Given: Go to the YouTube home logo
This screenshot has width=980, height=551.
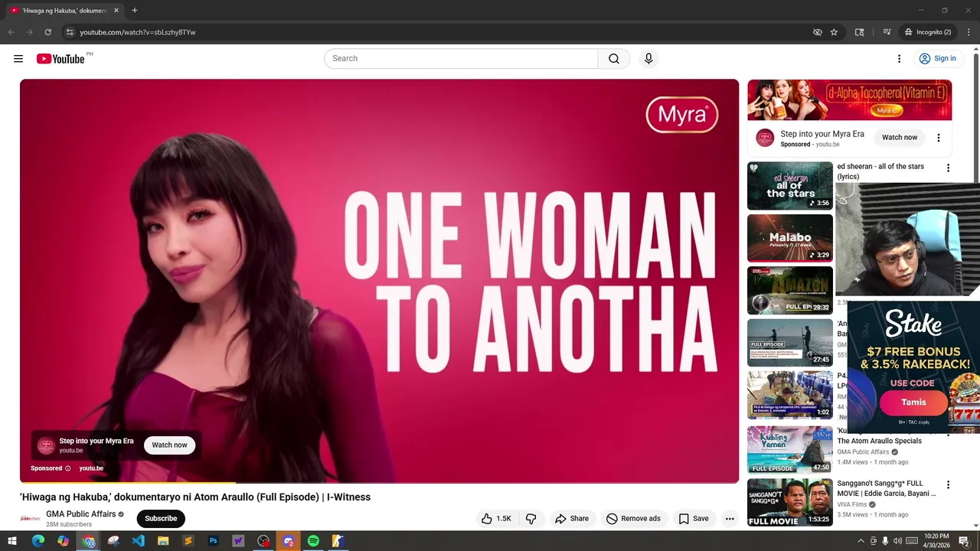Looking at the screenshot, I should 60,59.
